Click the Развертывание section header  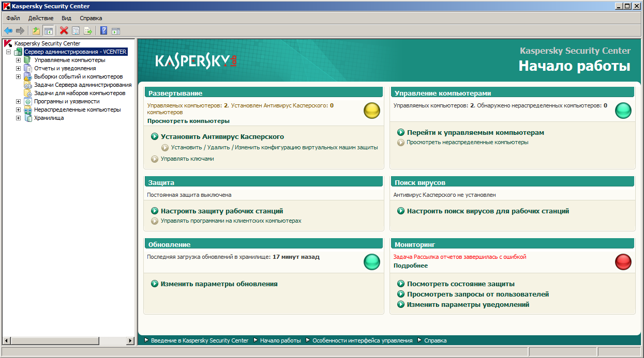(264, 93)
